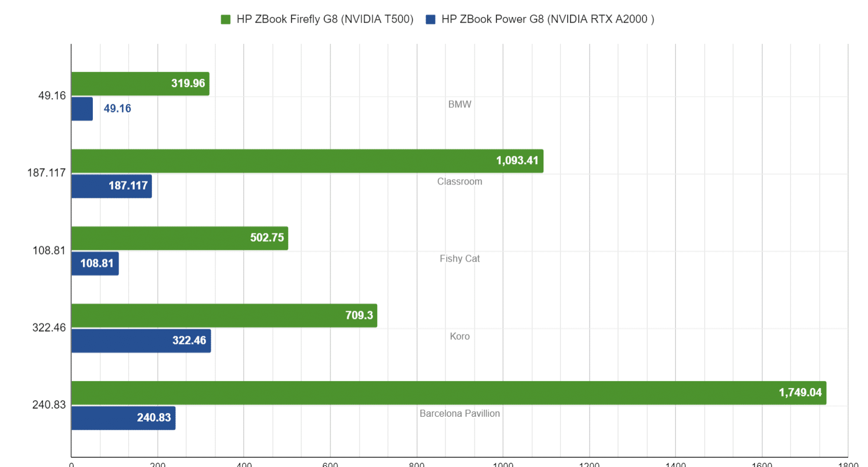
Task: Click the green legend swatch for ZBook Firefly G8
Action: [x=225, y=20]
